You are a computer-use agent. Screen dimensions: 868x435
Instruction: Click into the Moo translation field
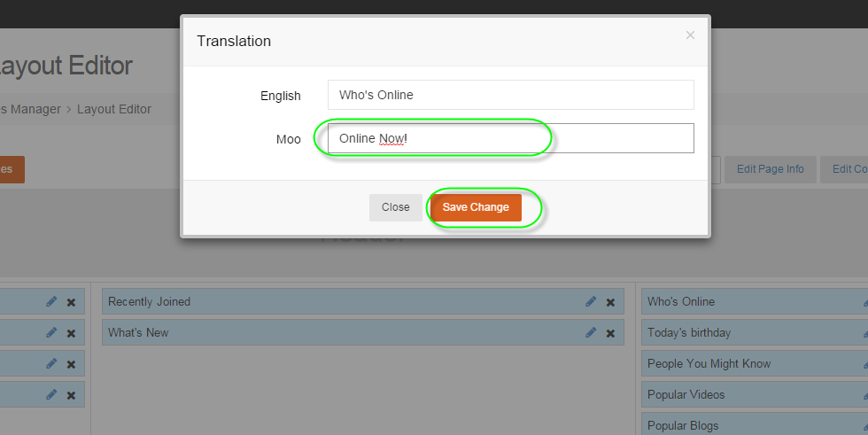510,138
